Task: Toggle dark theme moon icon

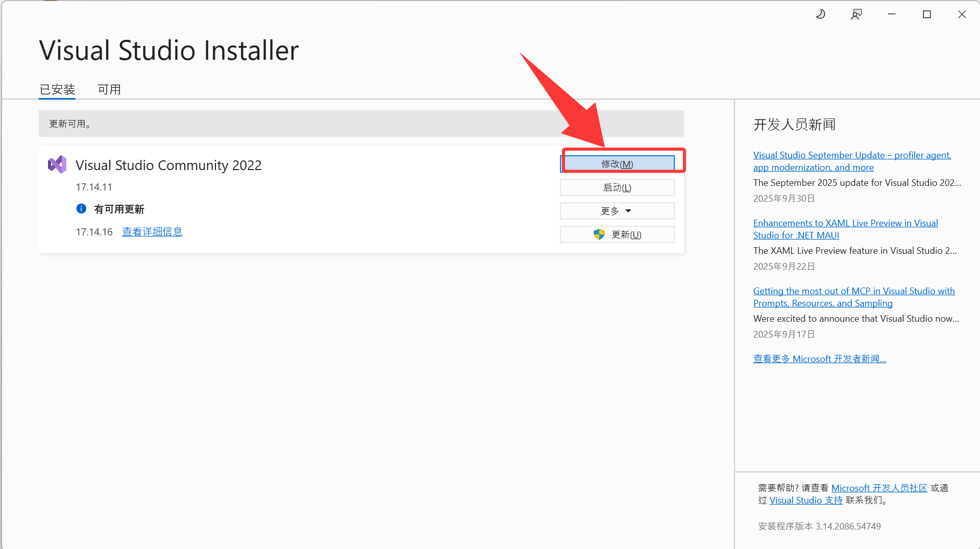Action: pos(821,14)
